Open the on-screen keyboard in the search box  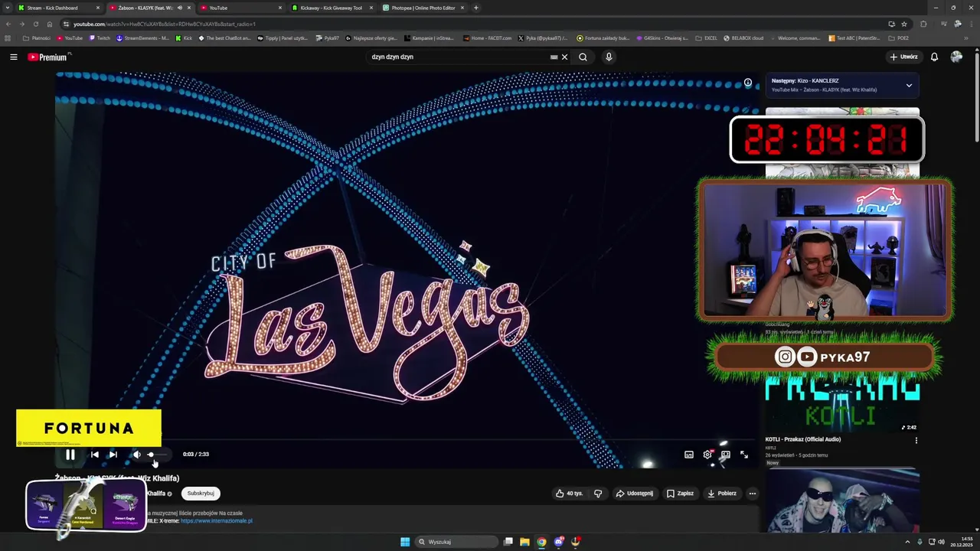[554, 57]
